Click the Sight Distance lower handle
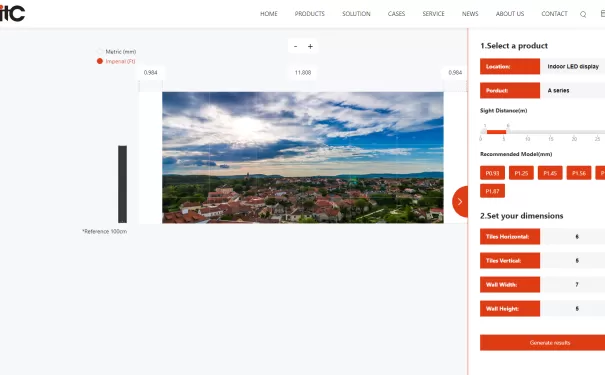 pos(485,131)
